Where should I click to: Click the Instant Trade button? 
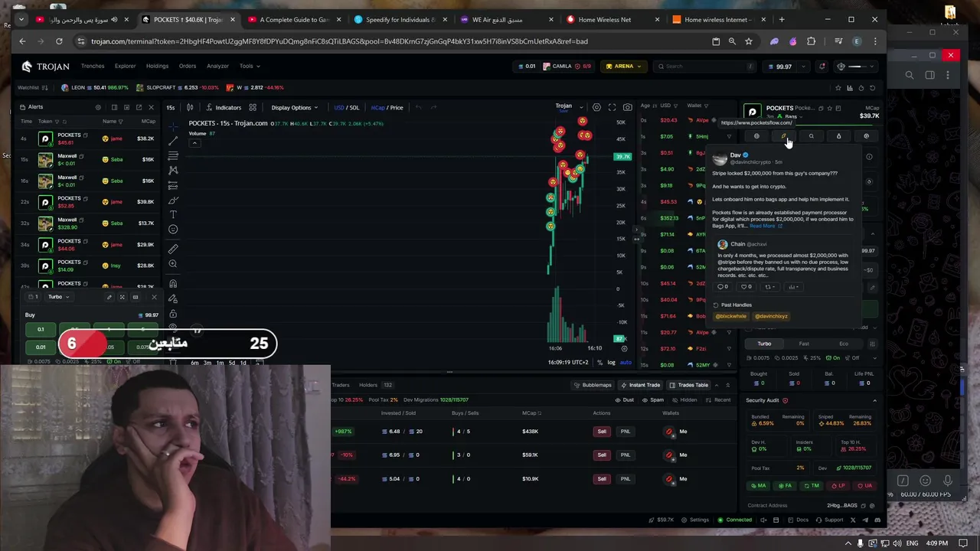pos(641,385)
